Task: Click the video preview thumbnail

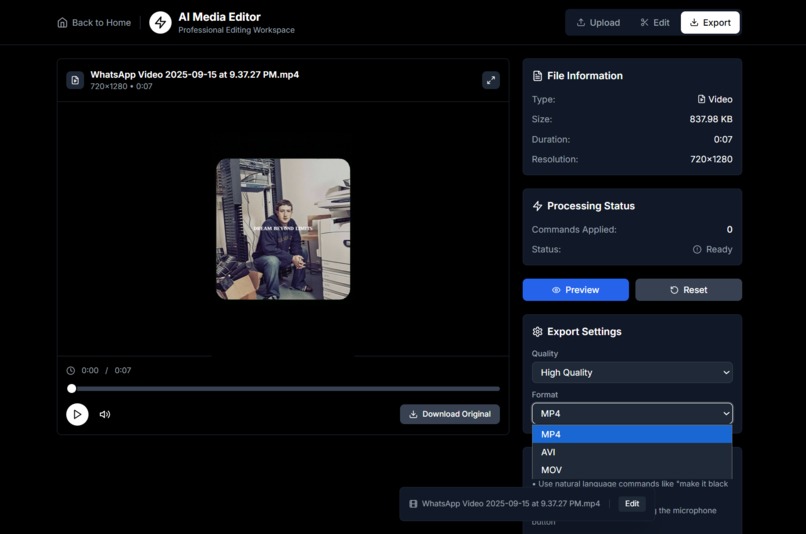Action: pyautogui.click(x=283, y=229)
